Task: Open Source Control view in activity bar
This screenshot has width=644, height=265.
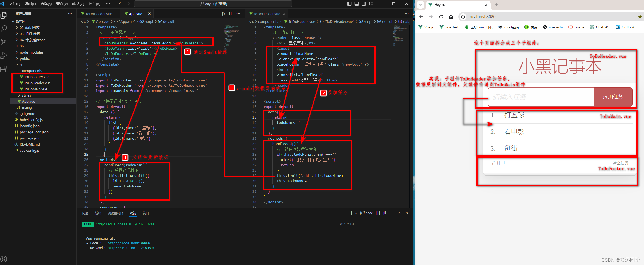Action: tap(4, 42)
